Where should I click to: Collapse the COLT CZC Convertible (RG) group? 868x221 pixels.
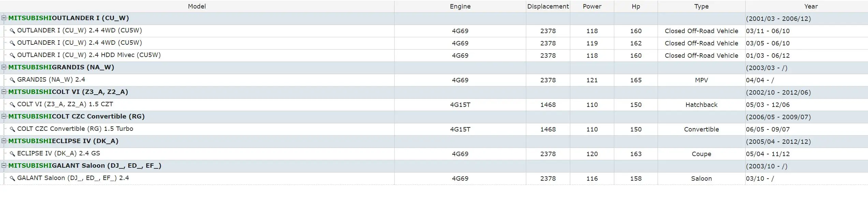click(4, 116)
